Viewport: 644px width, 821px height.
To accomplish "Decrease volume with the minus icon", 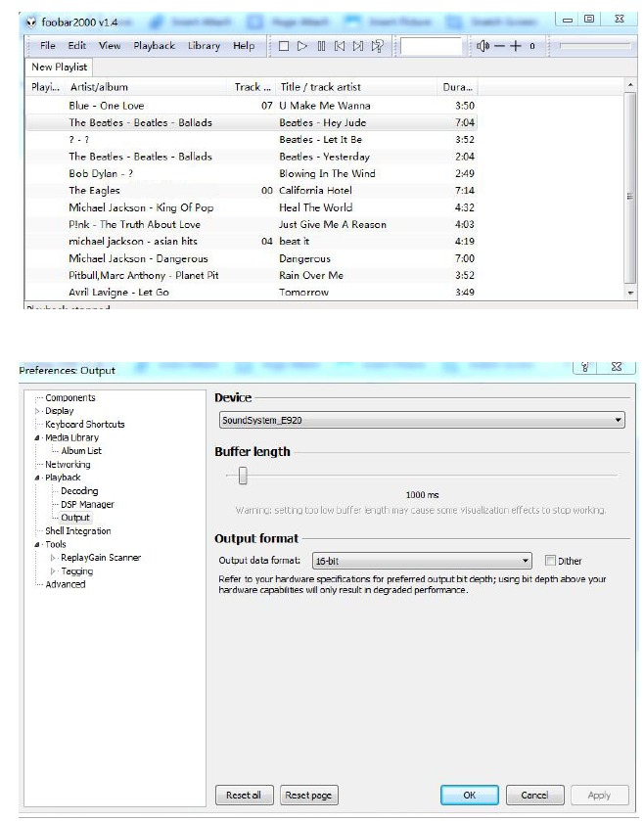I will click(x=499, y=46).
